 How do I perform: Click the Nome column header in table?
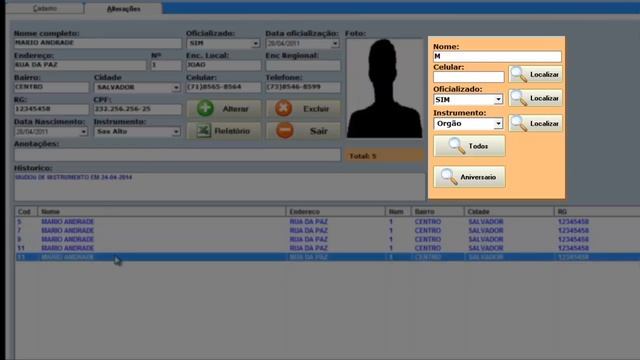coord(162,211)
